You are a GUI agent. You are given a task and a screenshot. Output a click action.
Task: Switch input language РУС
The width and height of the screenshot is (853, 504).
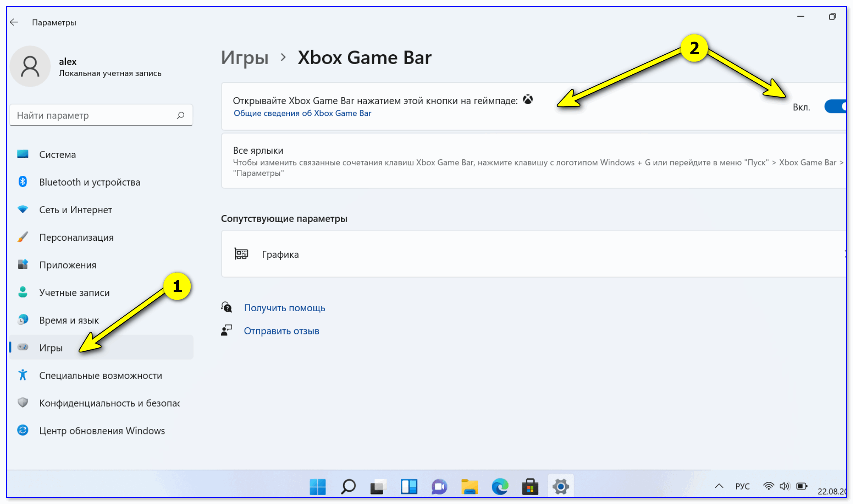click(743, 486)
